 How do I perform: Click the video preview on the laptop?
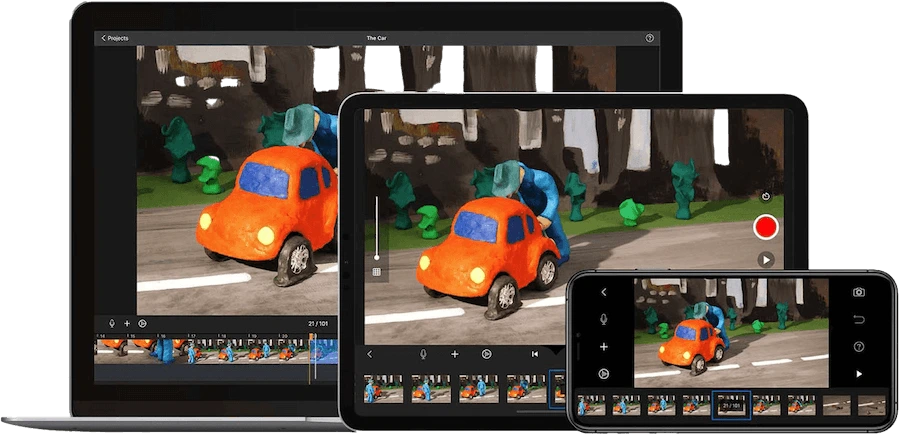pos(238,180)
